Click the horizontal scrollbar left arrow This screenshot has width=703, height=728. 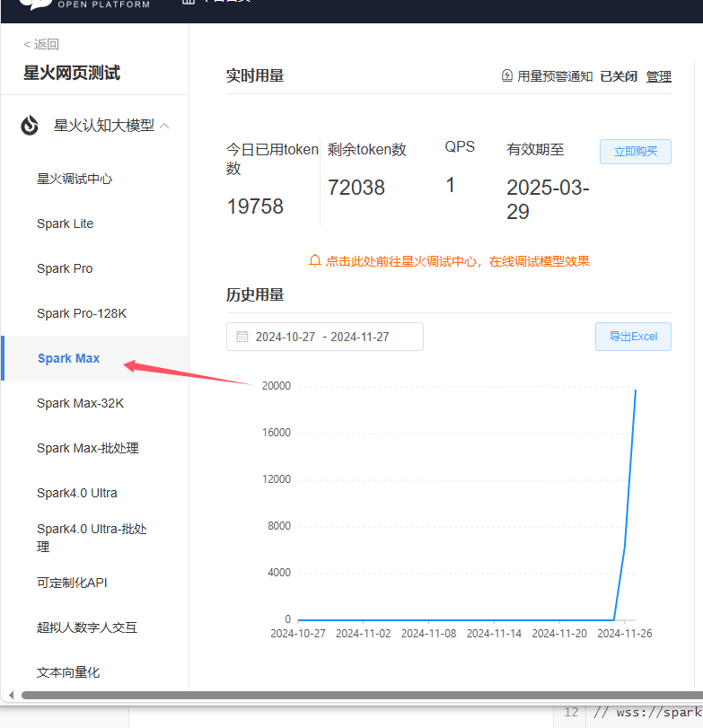(11, 695)
